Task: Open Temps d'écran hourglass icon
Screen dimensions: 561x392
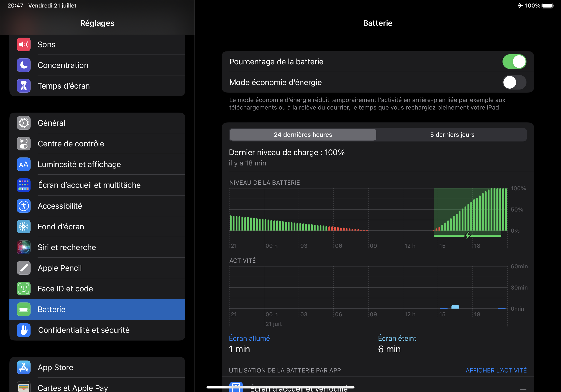Action: point(24,86)
